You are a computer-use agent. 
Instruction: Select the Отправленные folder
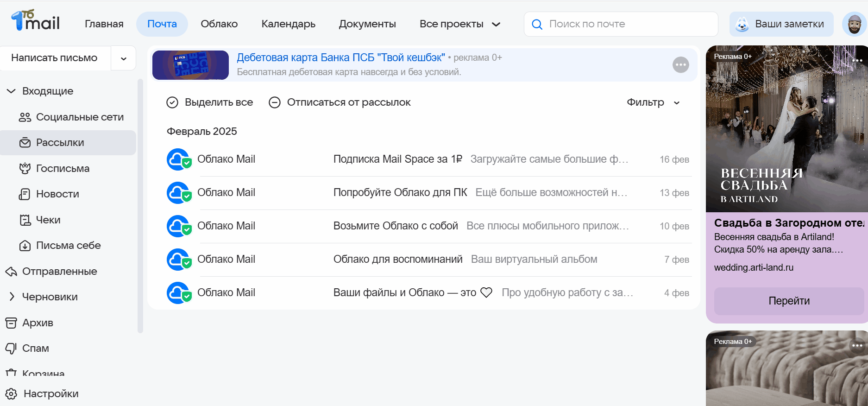point(68,272)
